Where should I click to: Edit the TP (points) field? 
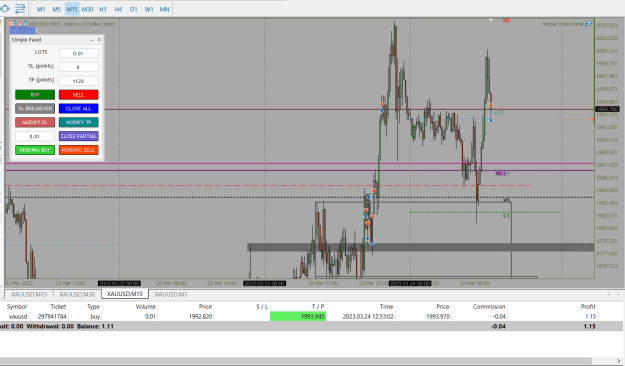click(79, 81)
